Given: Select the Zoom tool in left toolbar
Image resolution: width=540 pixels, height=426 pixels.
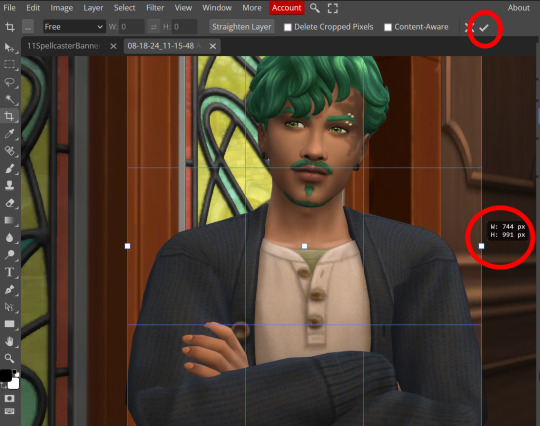Looking at the screenshot, I should 9,359.
